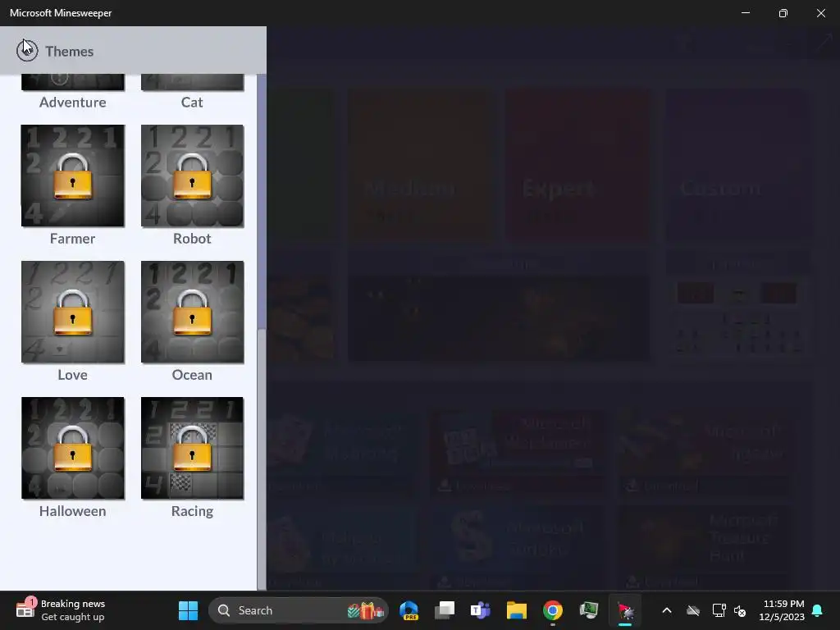Screen dimensions: 840x630
Task: Show hidden system tray icons
Action: [667, 610]
